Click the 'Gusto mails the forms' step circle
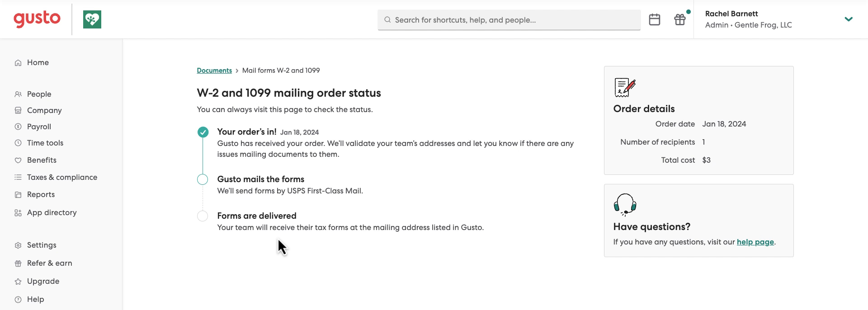Screen dimensions: 868x310 pyautogui.click(x=203, y=179)
